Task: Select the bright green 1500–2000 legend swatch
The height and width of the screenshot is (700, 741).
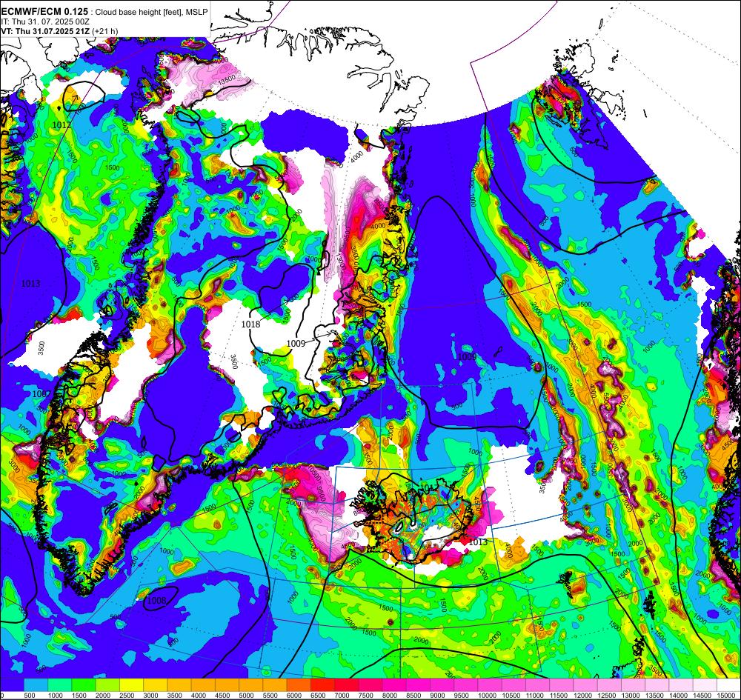Action: pyautogui.click(x=84, y=684)
